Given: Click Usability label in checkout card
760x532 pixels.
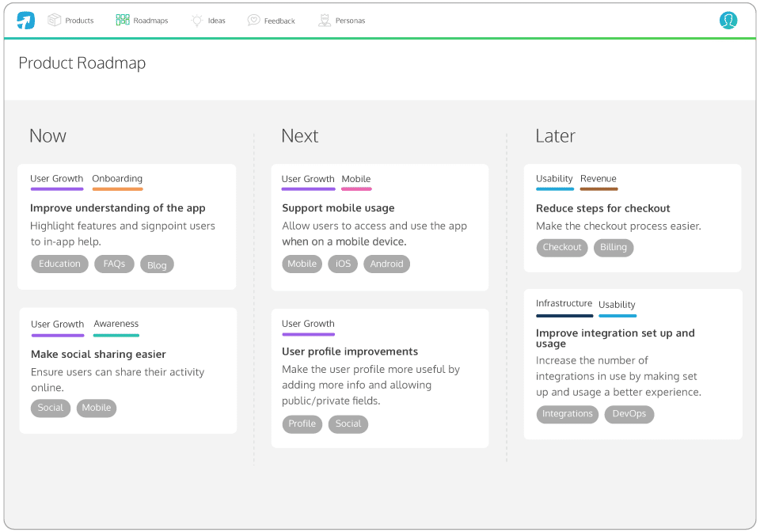Looking at the screenshot, I should point(554,178).
